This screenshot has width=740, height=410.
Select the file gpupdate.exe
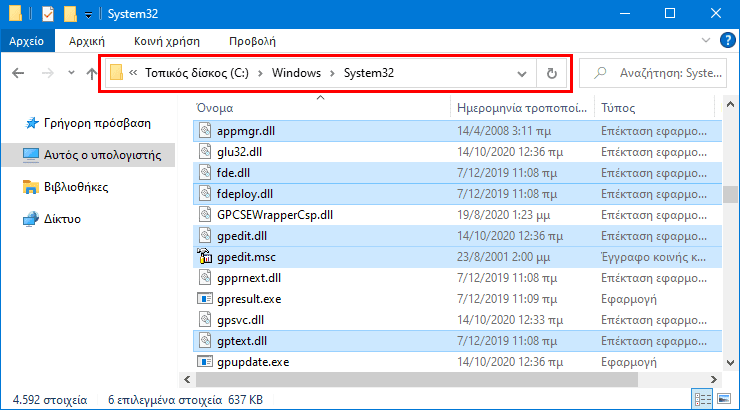(457, 362)
